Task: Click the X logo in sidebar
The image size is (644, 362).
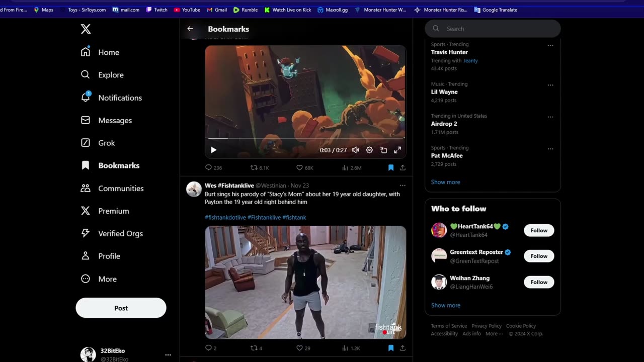Action: [x=86, y=29]
